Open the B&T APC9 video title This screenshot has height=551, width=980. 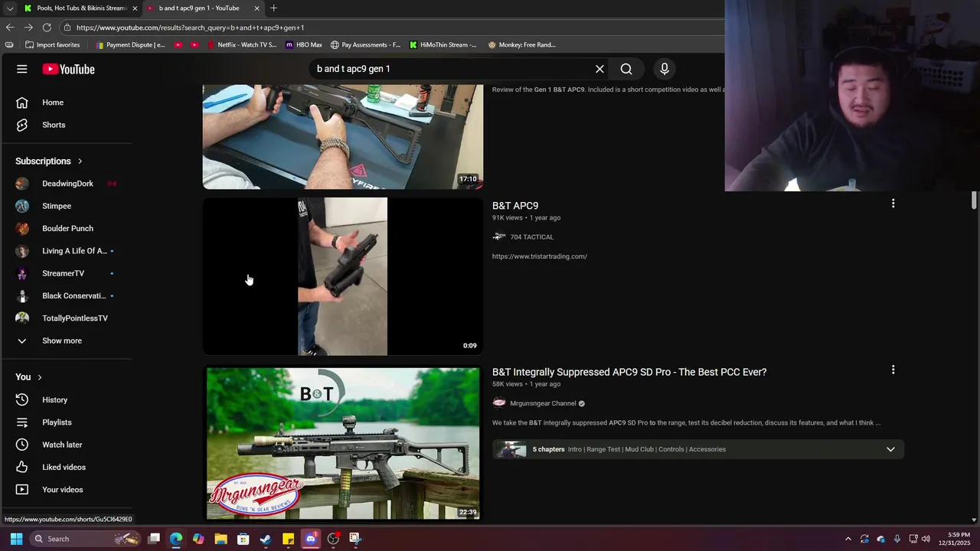tap(515, 206)
